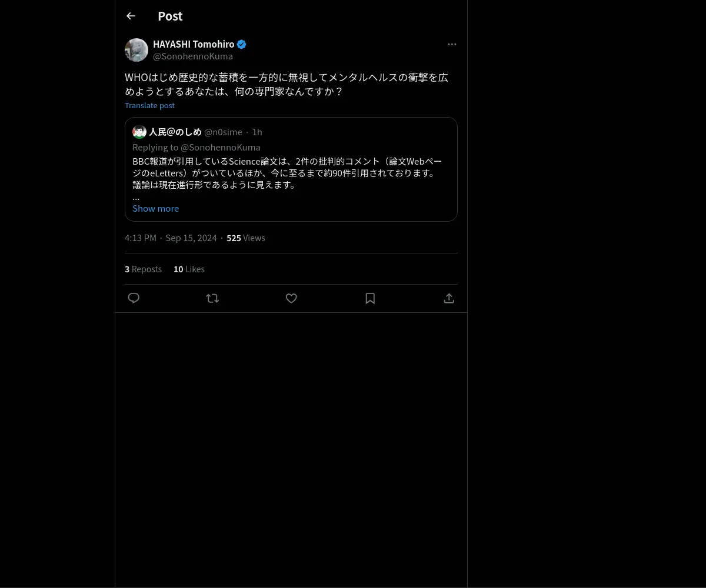This screenshot has height=588, width=706.
Task: Bookmark this post
Action: click(x=370, y=298)
